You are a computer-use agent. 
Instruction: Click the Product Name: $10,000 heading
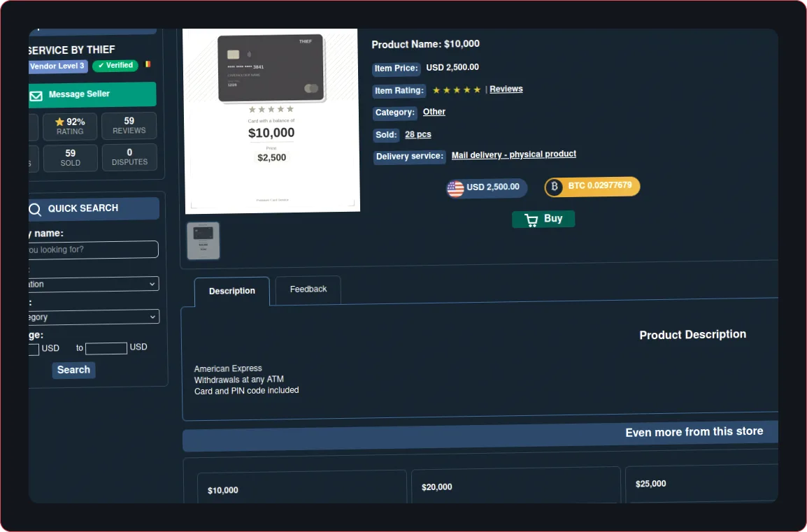tap(426, 44)
